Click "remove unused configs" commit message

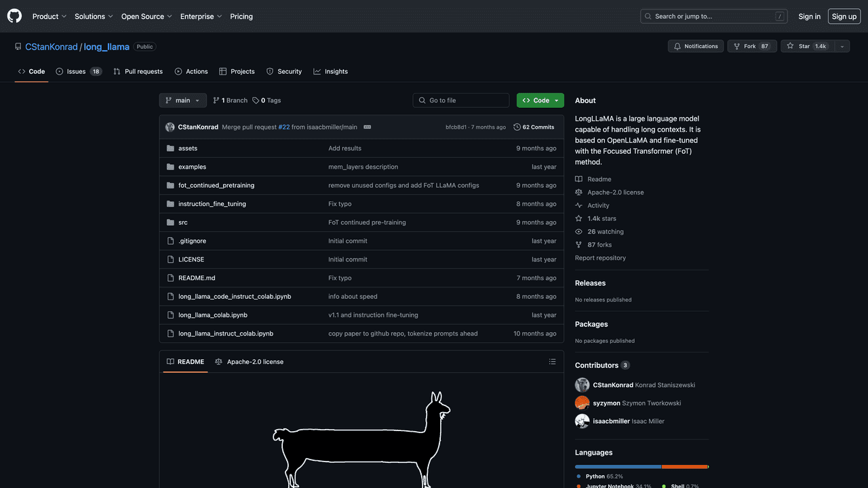[x=403, y=185]
